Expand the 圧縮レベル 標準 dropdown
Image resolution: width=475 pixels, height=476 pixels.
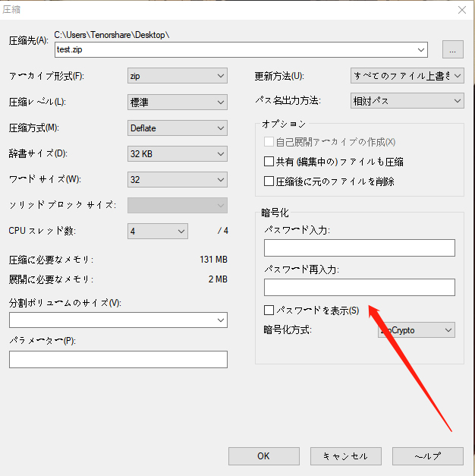[178, 102]
